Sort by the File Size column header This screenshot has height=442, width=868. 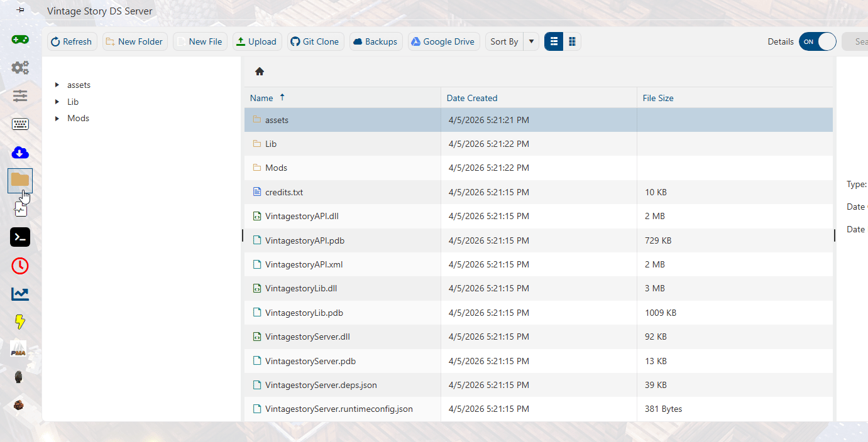point(658,98)
